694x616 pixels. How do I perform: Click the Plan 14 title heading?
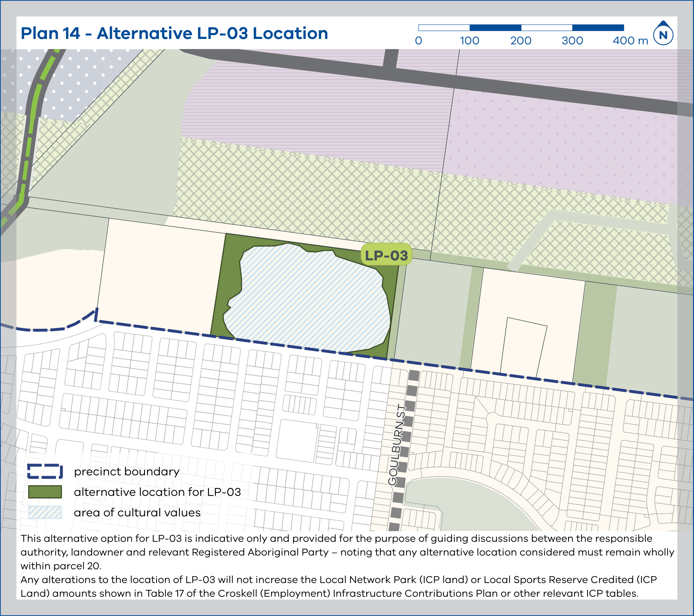pyautogui.click(x=174, y=33)
